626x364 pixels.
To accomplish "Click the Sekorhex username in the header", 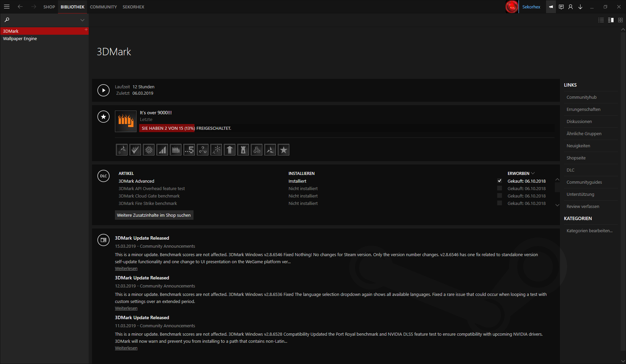I will tap(531, 7).
